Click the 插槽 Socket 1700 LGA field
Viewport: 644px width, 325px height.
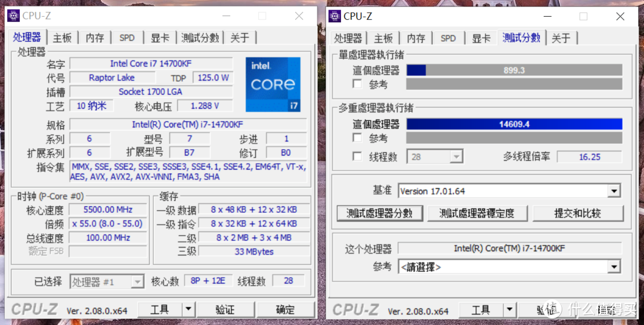[x=151, y=92]
